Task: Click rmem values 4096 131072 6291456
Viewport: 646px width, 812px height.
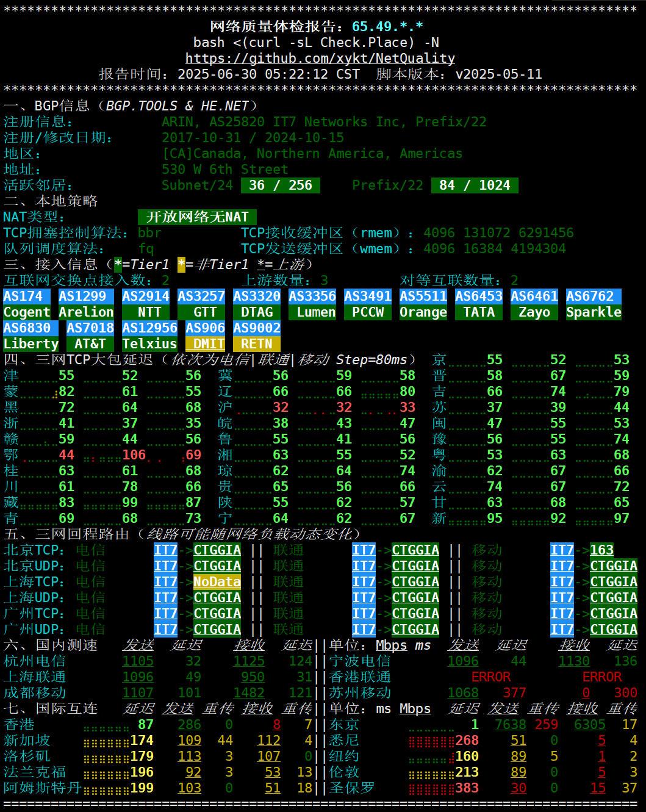Action: coord(498,233)
